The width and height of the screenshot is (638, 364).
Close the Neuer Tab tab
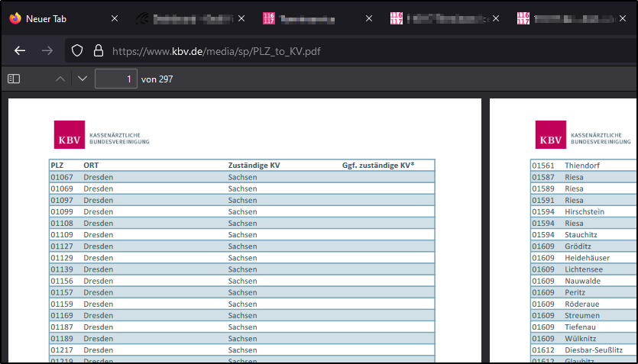pos(115,18)
